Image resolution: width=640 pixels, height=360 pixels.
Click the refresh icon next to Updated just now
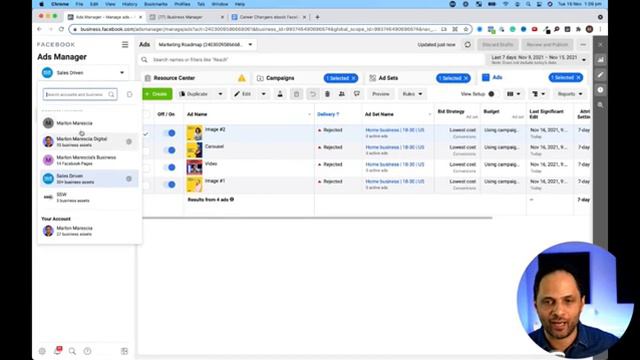467,44
